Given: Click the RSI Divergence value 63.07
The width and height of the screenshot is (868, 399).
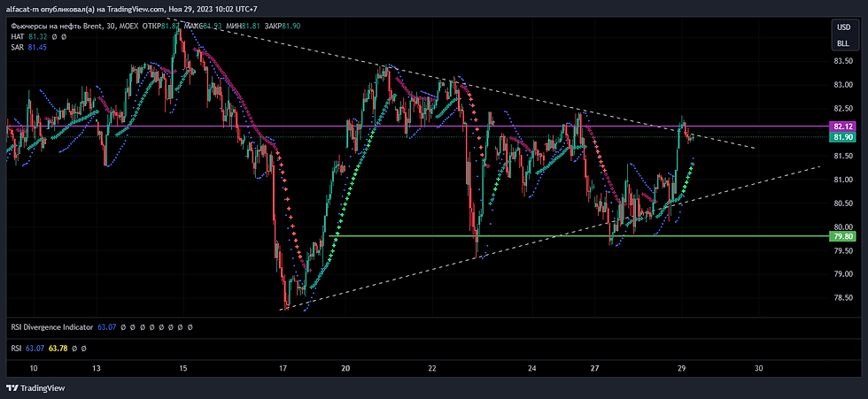Looking at the screenshot, I should click(x=106, y=327).
